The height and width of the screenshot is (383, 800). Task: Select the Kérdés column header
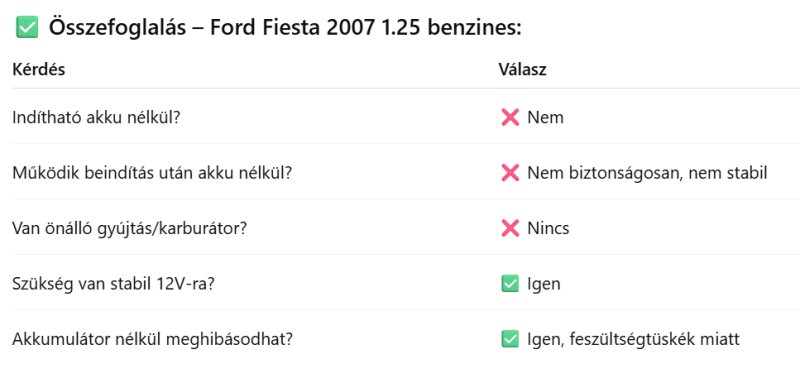(x=39, y=69)
